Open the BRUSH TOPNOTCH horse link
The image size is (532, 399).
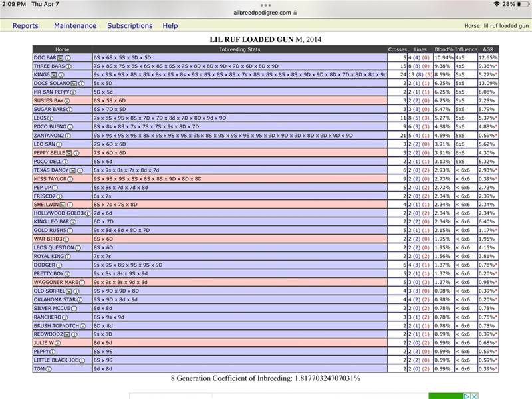point(57,326)
